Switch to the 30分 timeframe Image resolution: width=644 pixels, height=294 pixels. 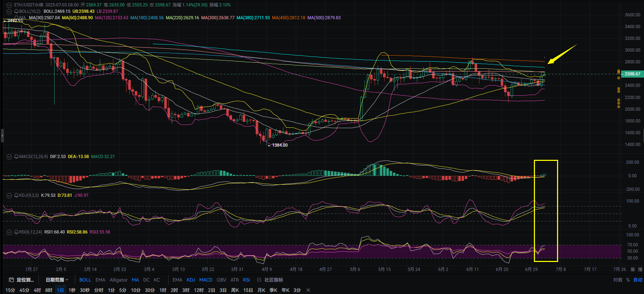[150, 290]
